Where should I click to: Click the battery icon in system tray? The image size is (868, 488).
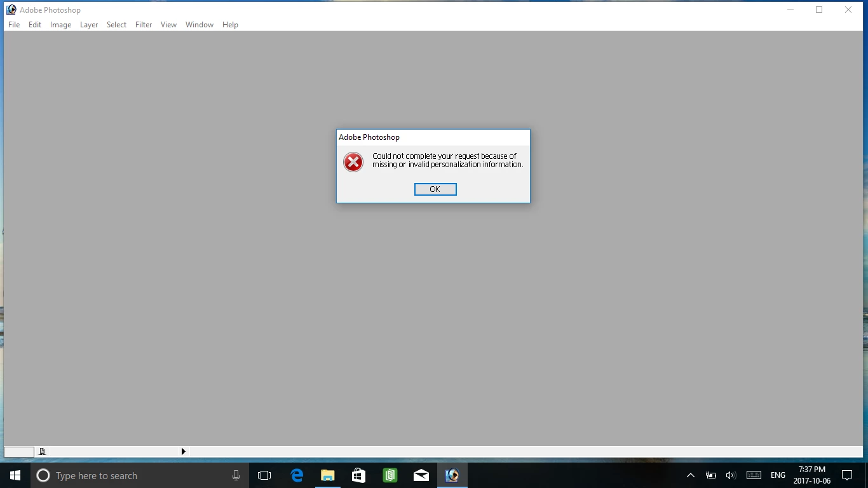pos(711,475)
